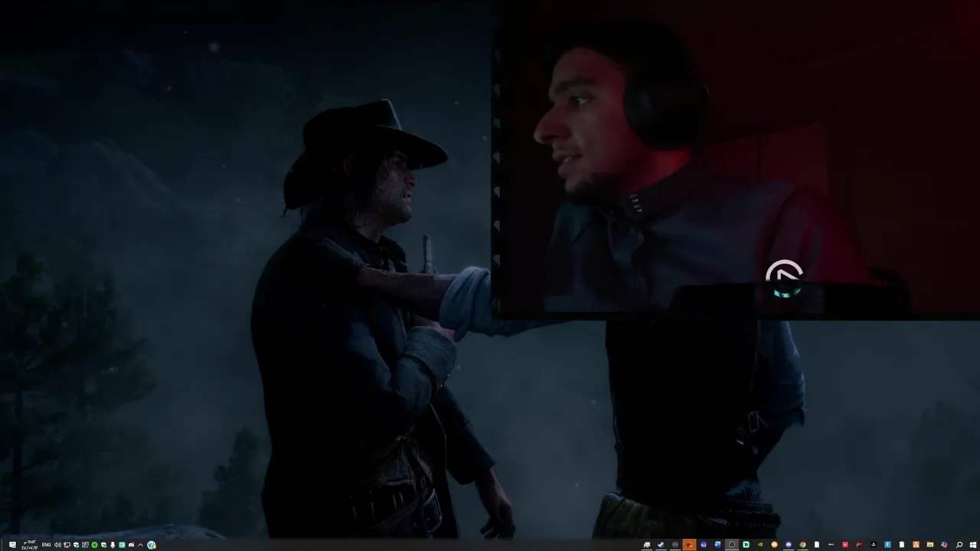Switch to the OBS taskbar icon
The image size is (980, 551).
click(732, 545)
